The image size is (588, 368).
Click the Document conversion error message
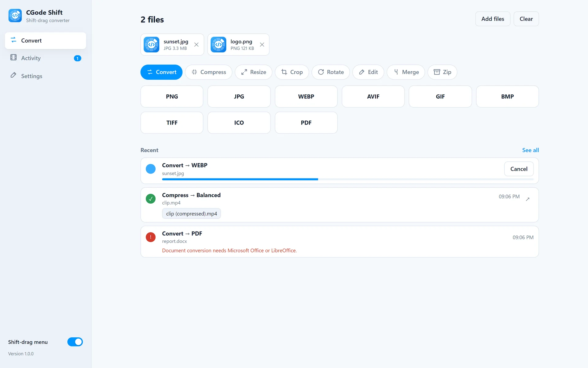pos(229,251)
